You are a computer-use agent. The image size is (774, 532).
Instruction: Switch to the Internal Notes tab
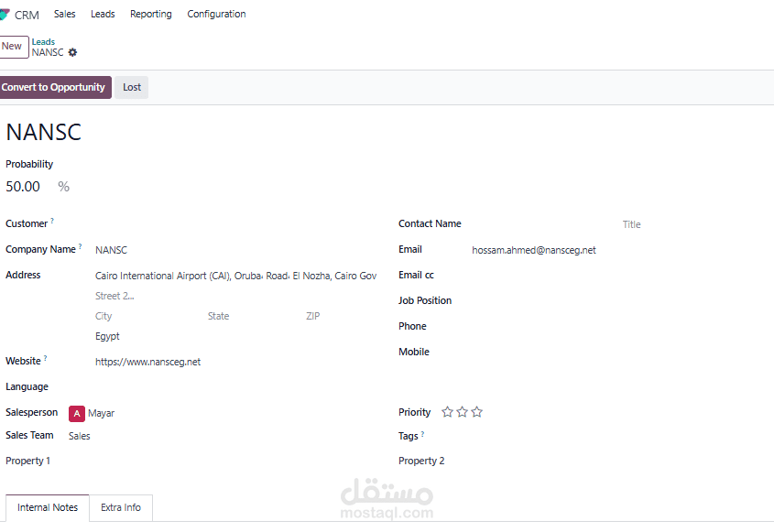[x=48, y=507]
